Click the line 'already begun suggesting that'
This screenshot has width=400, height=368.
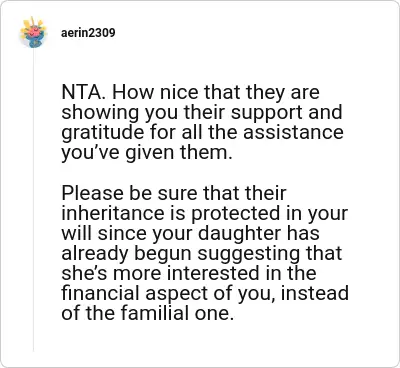coord(202,253)
